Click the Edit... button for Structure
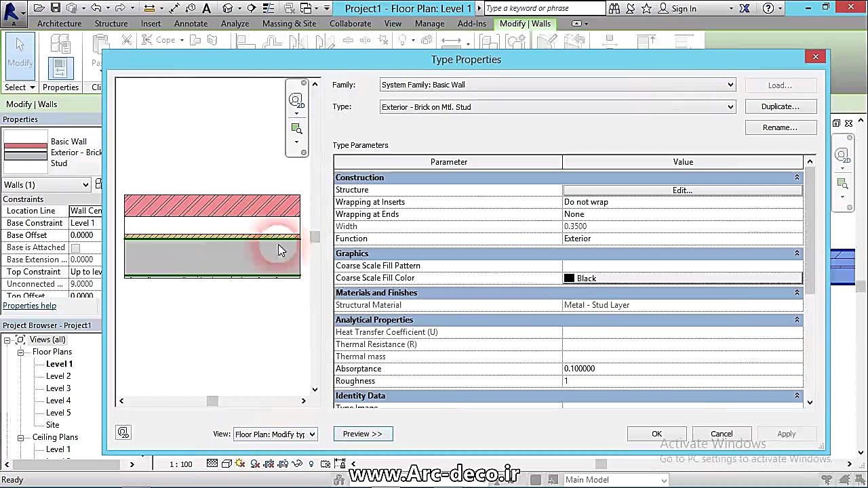This screenshot has height=488, width=868. 682,190
